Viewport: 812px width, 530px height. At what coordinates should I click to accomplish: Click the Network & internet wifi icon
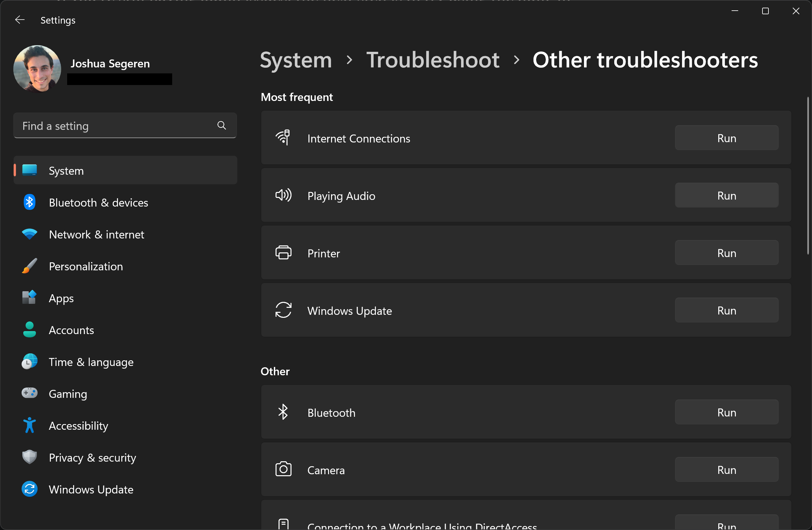[30, 234]
